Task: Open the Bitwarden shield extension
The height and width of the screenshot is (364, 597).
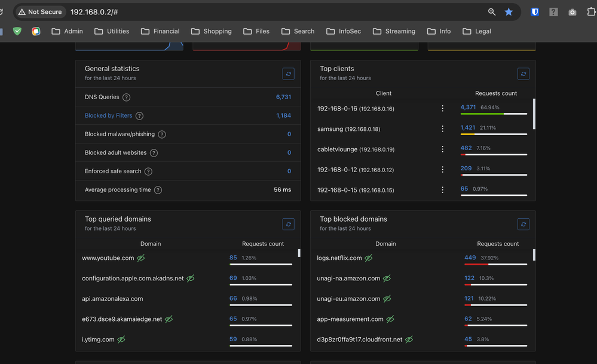Action: pos(535,12)
